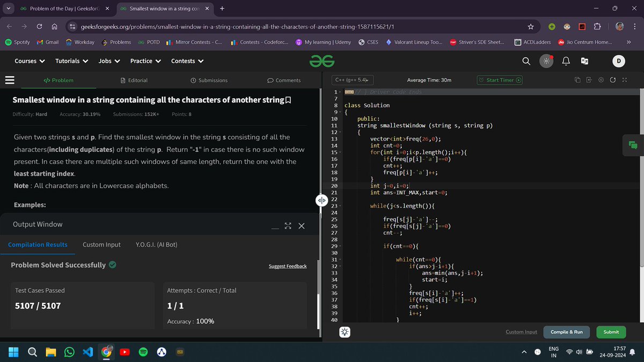Image resolution: width=644 pixels, height=362 pixels.
Task: Expand the Output Window panel
Action: [x=288, y=226]
